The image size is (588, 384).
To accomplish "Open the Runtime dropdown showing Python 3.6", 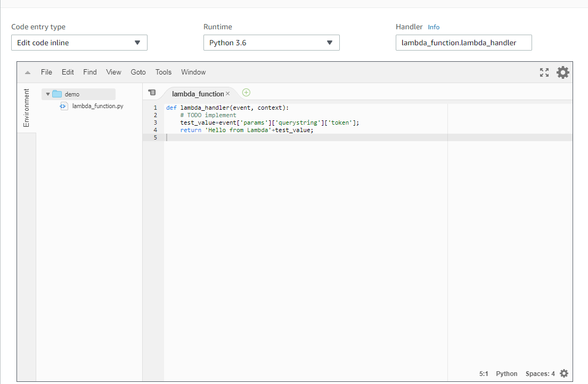I will coord(271,43).
